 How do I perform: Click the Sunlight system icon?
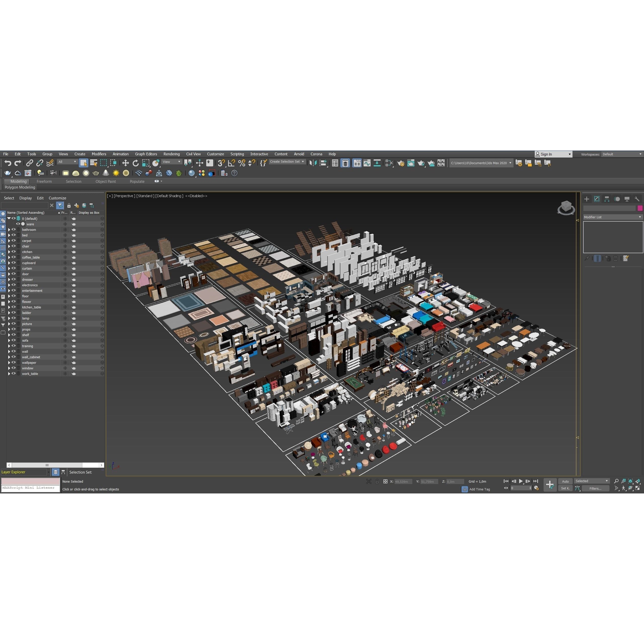pos(116,173)
